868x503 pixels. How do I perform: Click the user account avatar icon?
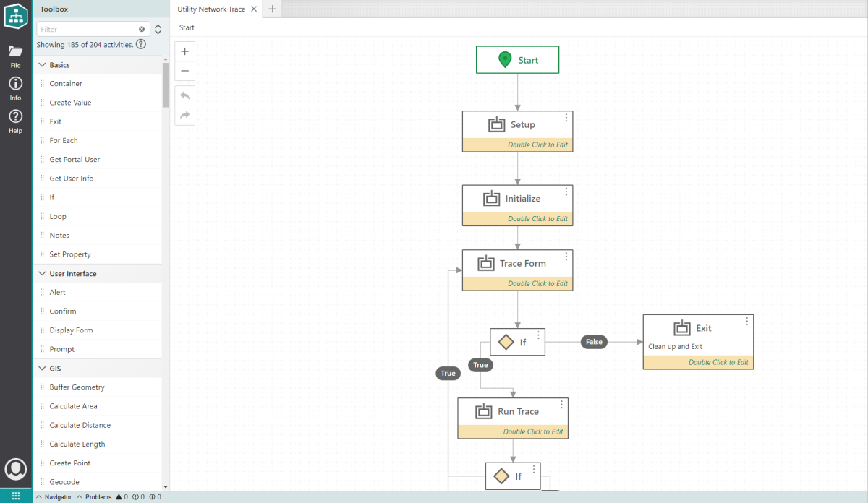(15, 470)
